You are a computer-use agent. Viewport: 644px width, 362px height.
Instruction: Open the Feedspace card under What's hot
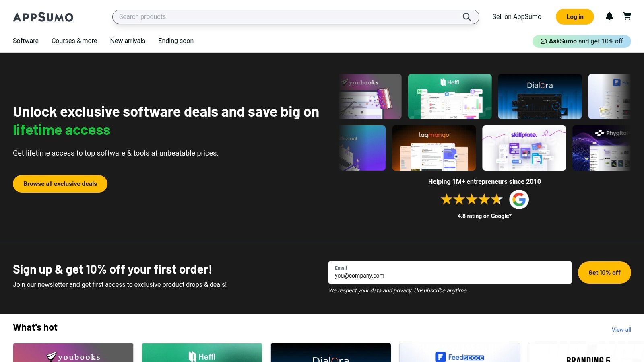tap(460, 353)
